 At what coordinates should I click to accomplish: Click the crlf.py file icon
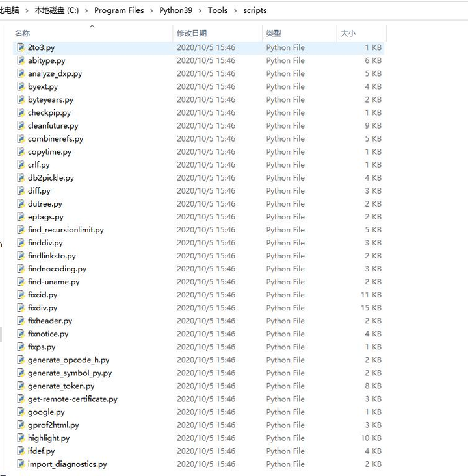[21, 165]
